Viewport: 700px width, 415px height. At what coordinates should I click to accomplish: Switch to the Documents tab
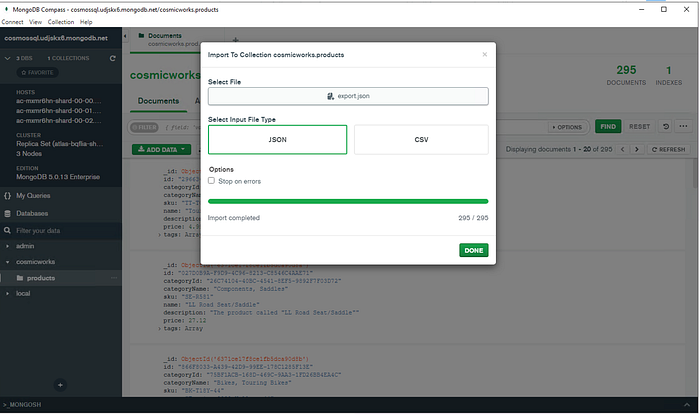coord(158,101)
